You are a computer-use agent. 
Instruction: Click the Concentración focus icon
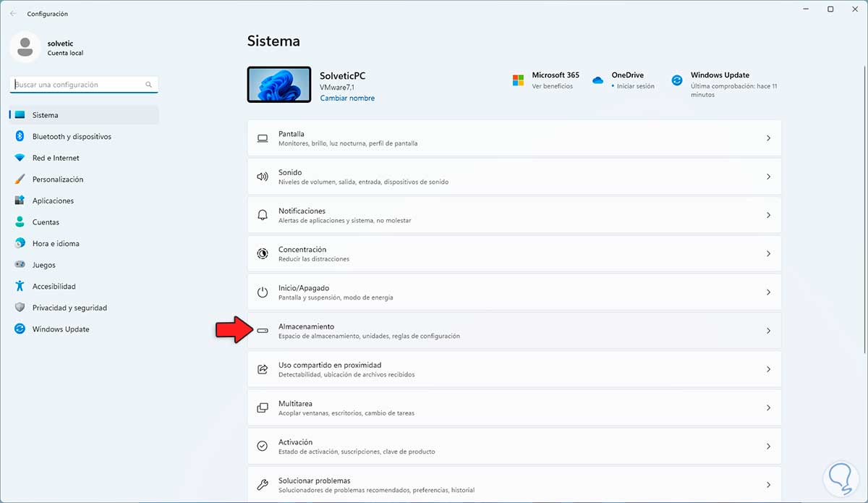point(263,253)
